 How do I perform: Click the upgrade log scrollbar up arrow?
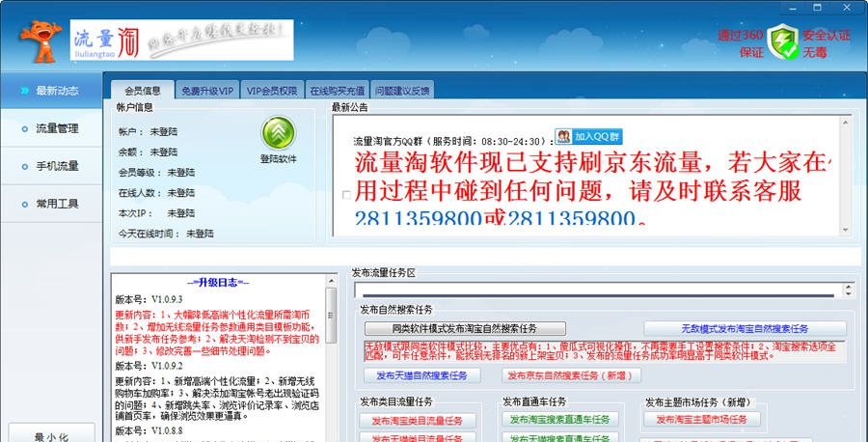point(331,280)
